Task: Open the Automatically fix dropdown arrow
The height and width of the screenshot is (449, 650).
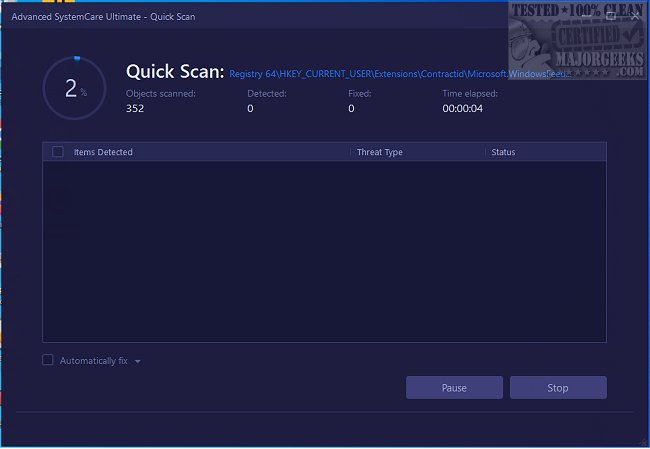Action: (x=138, y=362)
